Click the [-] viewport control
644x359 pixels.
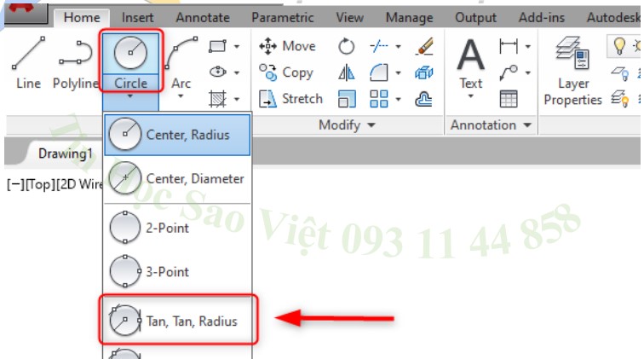16,184
